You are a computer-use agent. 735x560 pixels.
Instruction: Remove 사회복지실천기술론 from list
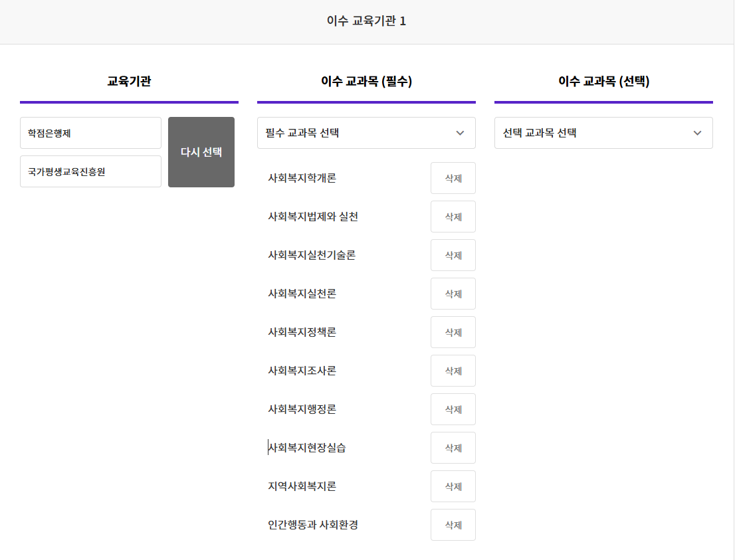click(x=453, y=255)
